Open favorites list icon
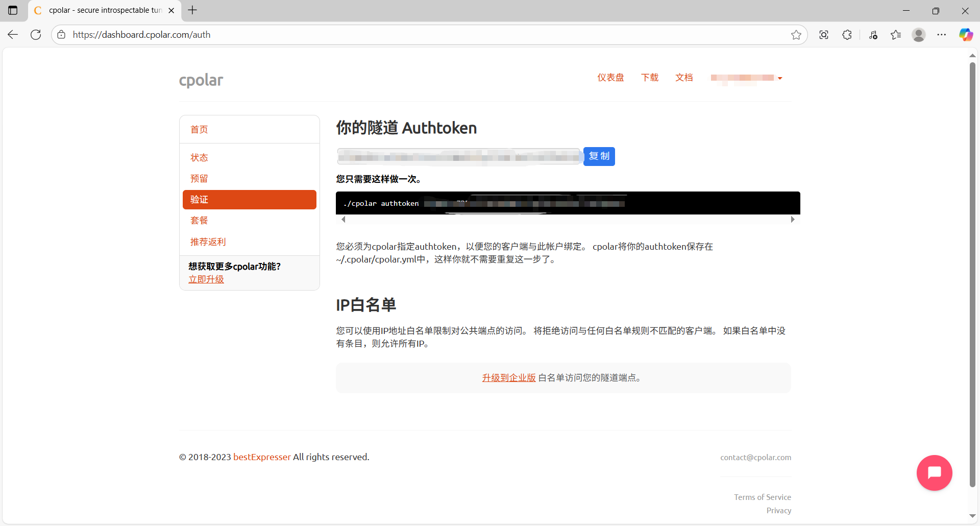This screenshot has height=526, width=980. point(896,35)
